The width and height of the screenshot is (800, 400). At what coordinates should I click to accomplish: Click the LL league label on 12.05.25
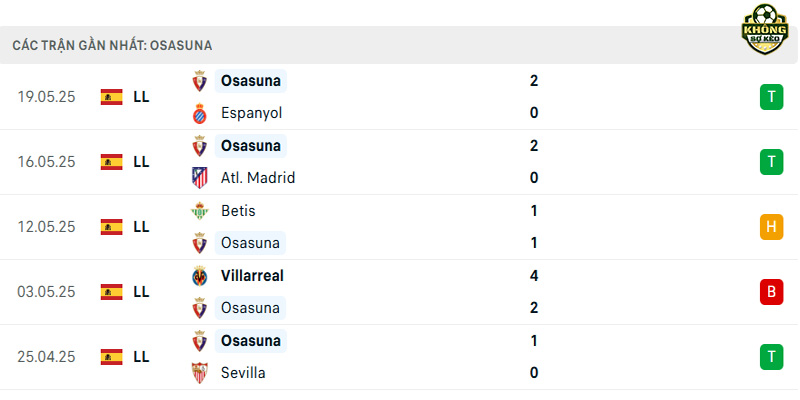coord(141,227)
